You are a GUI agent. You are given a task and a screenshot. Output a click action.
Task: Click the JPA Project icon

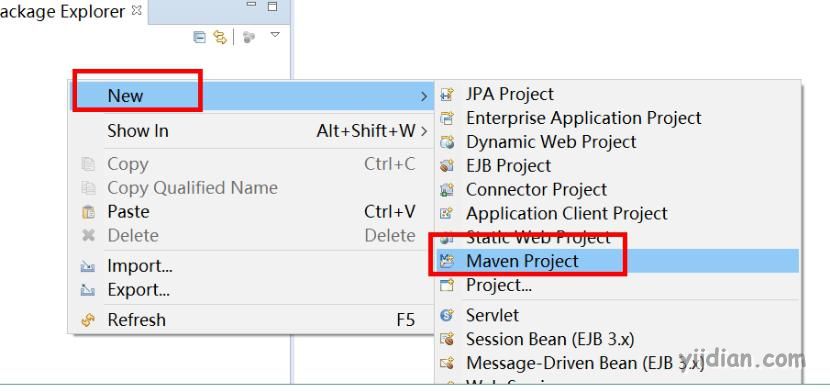tap(447, 95)
